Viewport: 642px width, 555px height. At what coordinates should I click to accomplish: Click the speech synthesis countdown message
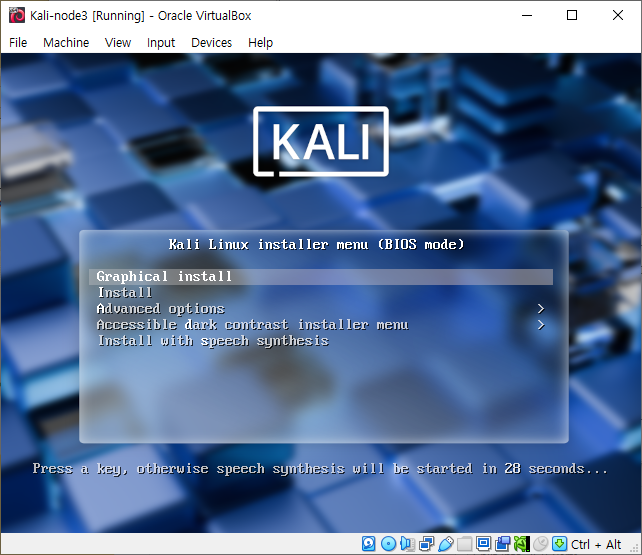[320, 469]
